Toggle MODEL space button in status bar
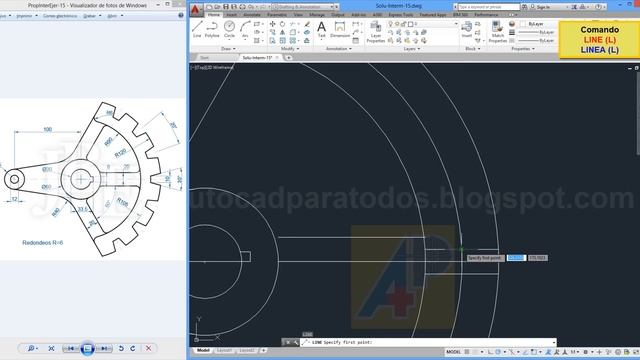This screenshot has height=360, width=640. [x=453, y=352]
